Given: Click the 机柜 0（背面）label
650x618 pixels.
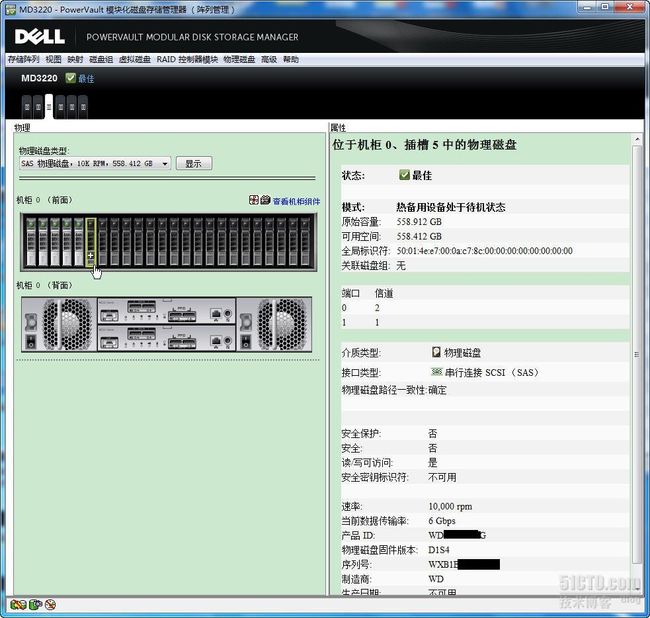Looking at the screenshot, I should [x=44, y=285].
